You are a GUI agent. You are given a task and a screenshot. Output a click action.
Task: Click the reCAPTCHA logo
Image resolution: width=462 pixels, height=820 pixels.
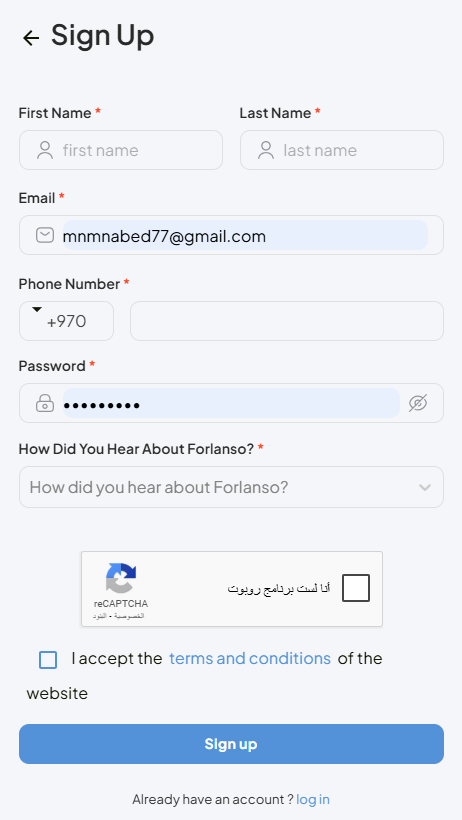pyautogui.click(x=121, y=578)
